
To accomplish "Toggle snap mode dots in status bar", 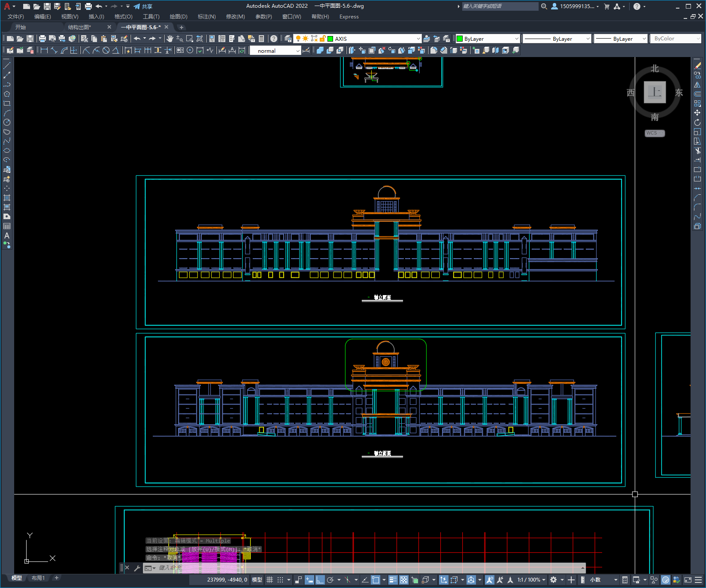I will [x=280, y=580].
